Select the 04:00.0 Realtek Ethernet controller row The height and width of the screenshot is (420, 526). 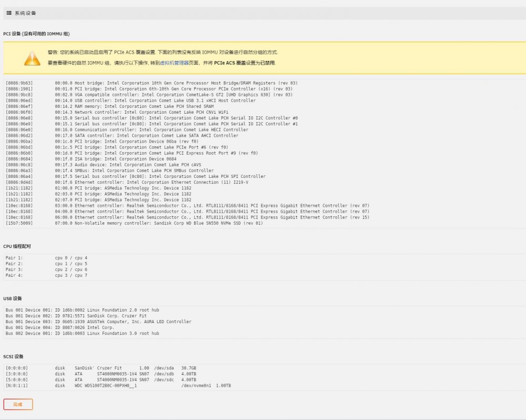(188, 212)
